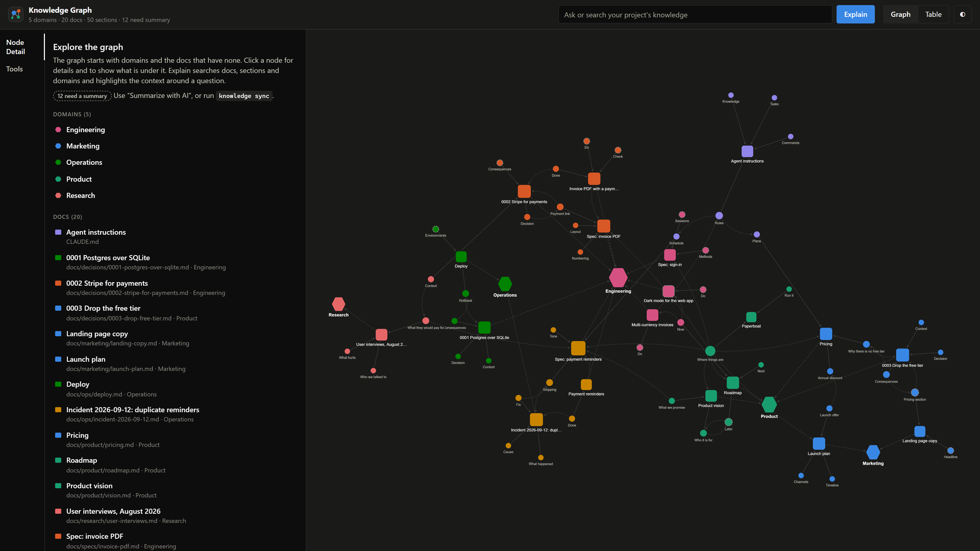Switch to the Table view tab
Screen dimensions: 980x551
point(933,14)
